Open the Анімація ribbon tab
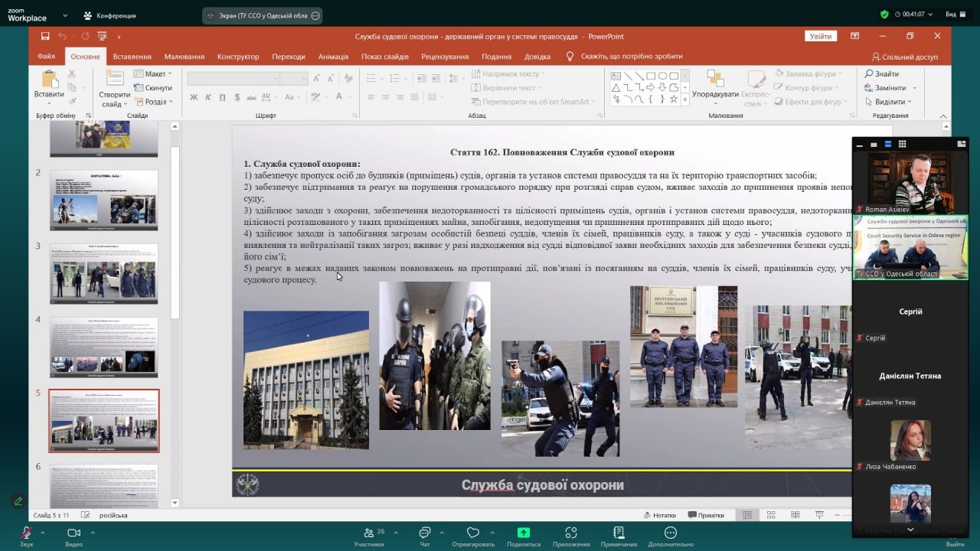This screenshot has height=551, width=980. click(333, 57)
